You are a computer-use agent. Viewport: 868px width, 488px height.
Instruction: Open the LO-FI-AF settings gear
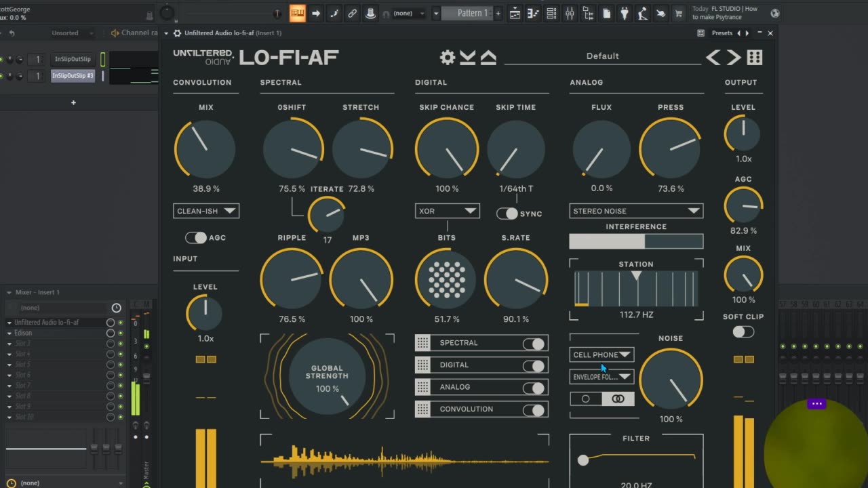(448, 58)
